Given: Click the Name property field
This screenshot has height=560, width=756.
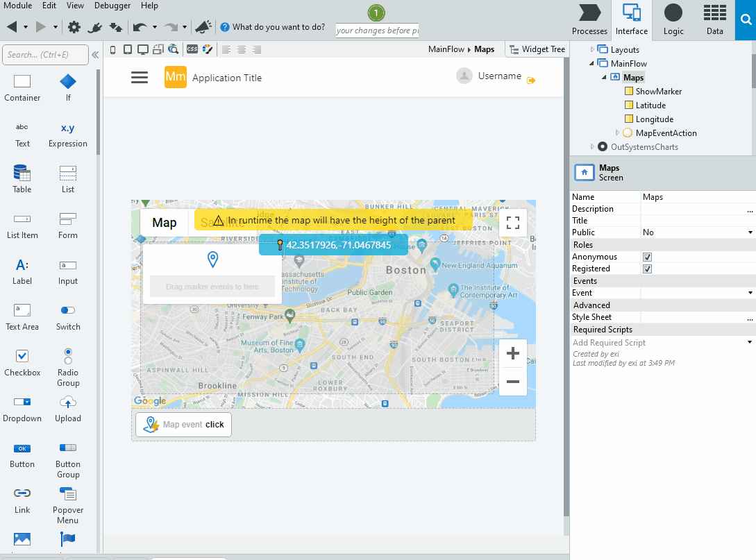Looking at the screenshot, I should (x=697, y=197).
